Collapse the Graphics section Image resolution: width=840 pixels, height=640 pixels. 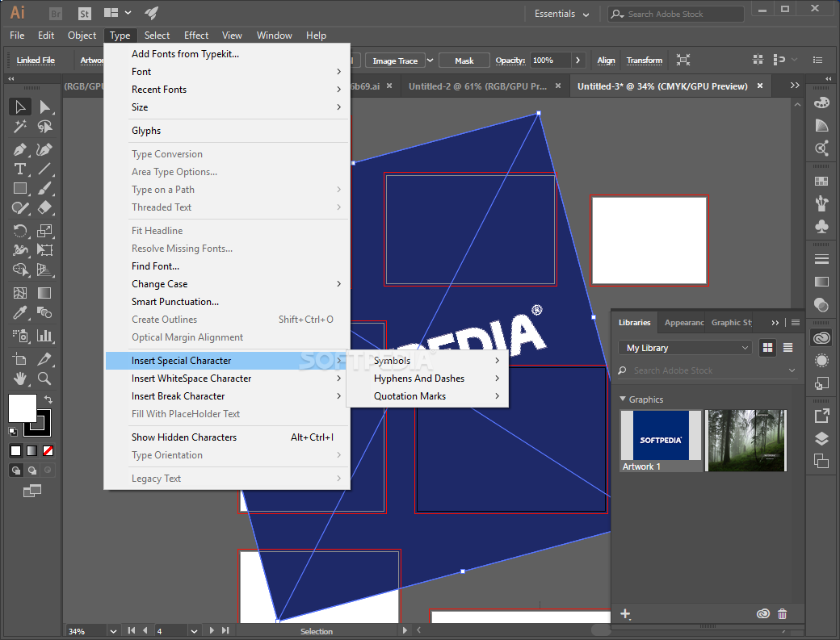tap(623, 399)
